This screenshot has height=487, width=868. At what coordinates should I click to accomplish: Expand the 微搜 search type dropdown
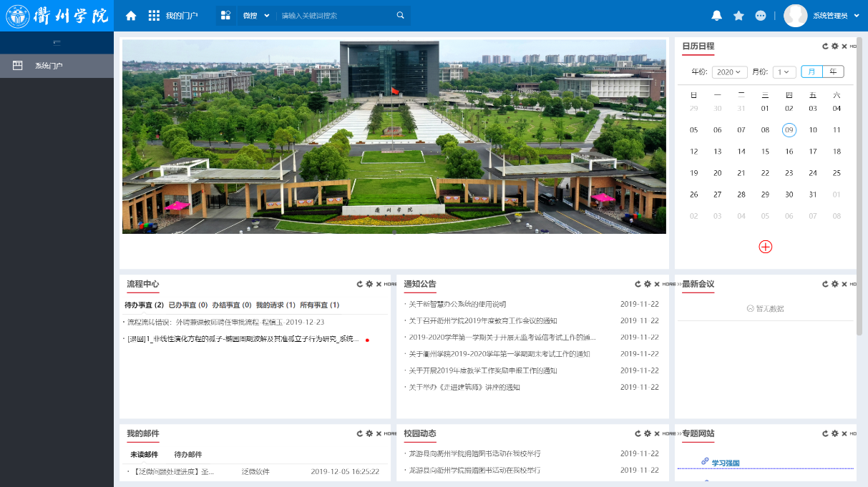click(x=256, y=16)
